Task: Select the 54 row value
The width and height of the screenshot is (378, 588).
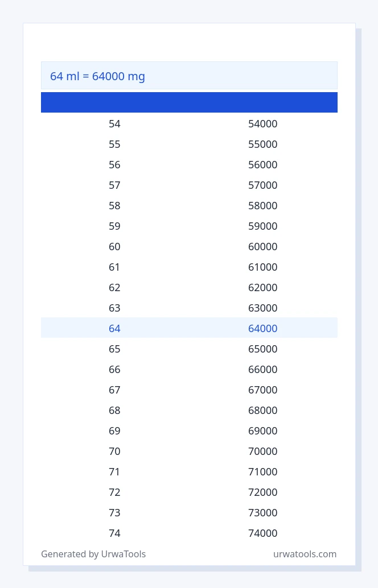Action: (x=114, y=124)
